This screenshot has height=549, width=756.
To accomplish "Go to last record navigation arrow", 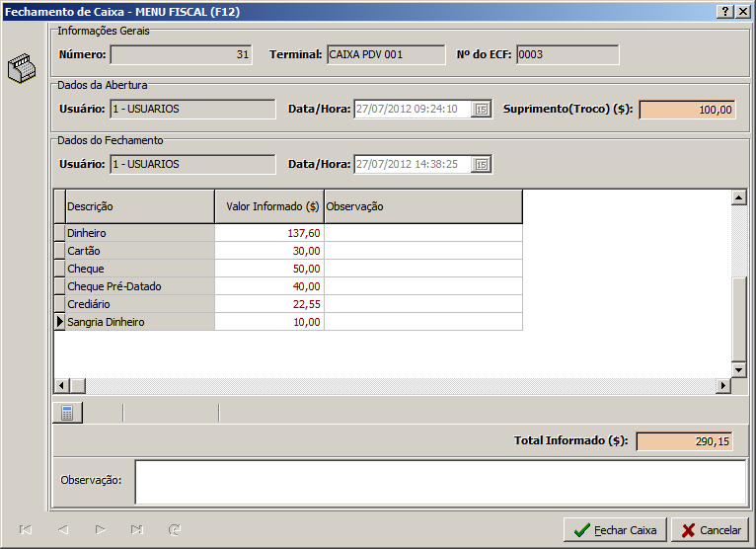I will pos(137,530).
